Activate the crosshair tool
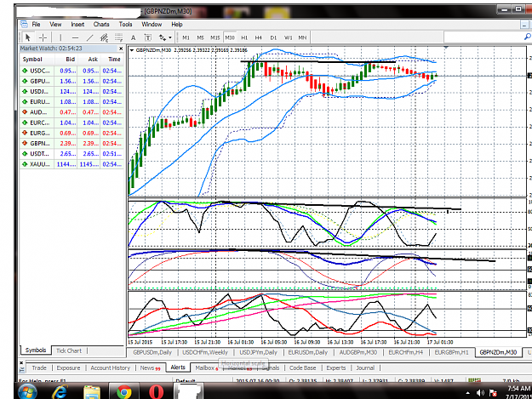This screenshot has height=399, width=532. point(43,37)
